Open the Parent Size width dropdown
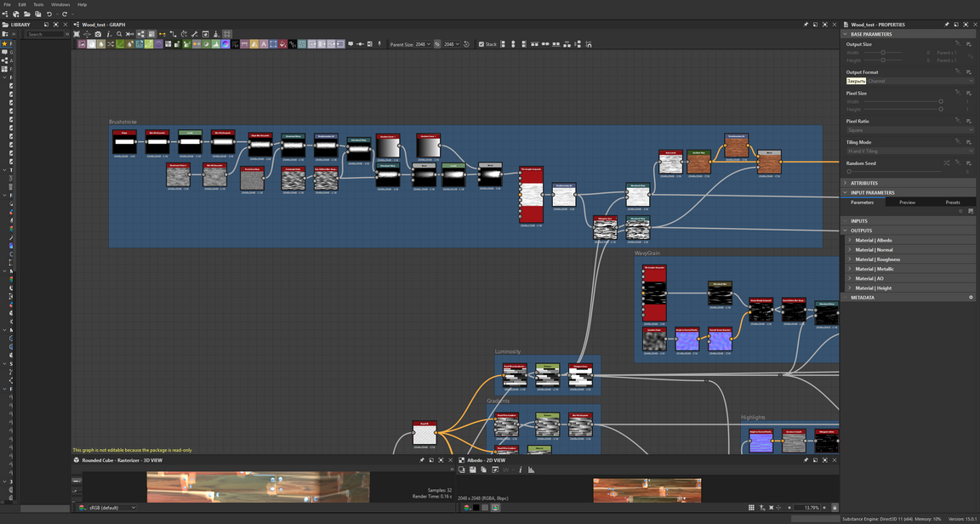The height and width of the screenshot is (524, 980). pos(423,44)
